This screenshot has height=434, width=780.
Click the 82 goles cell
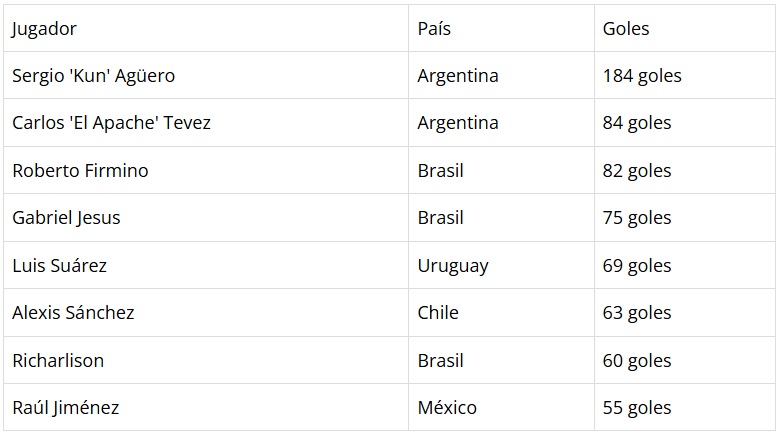[637, 171]
